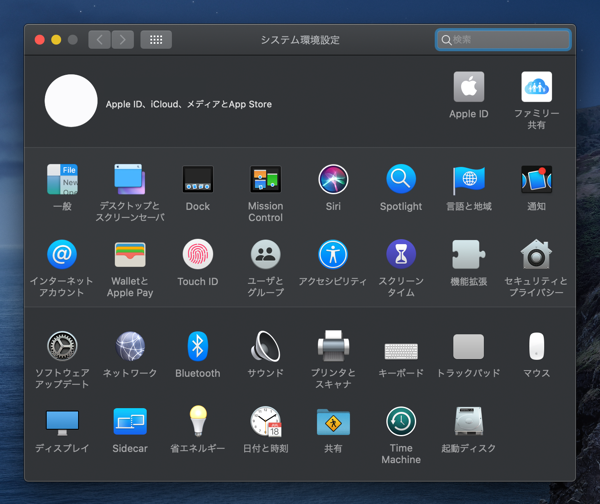
Task: Click the forward navigation arrow
Action: coord(122,39)
